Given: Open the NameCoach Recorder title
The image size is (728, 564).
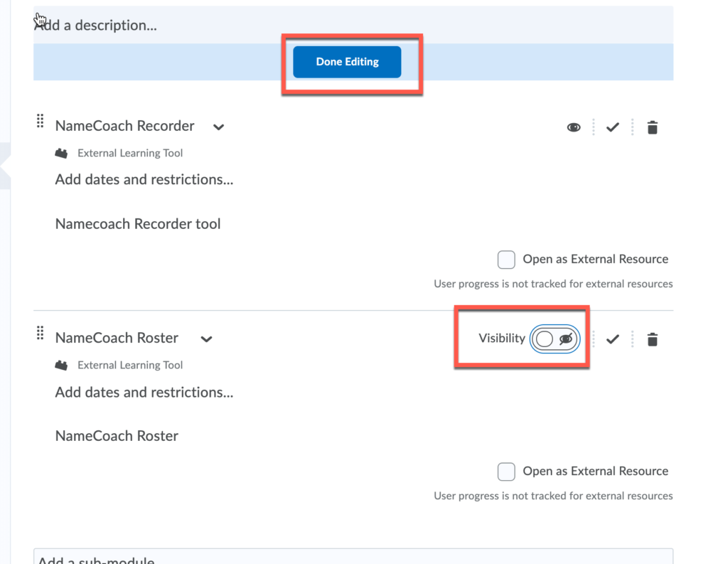Looking at the screenshot, I should point(124,126).
